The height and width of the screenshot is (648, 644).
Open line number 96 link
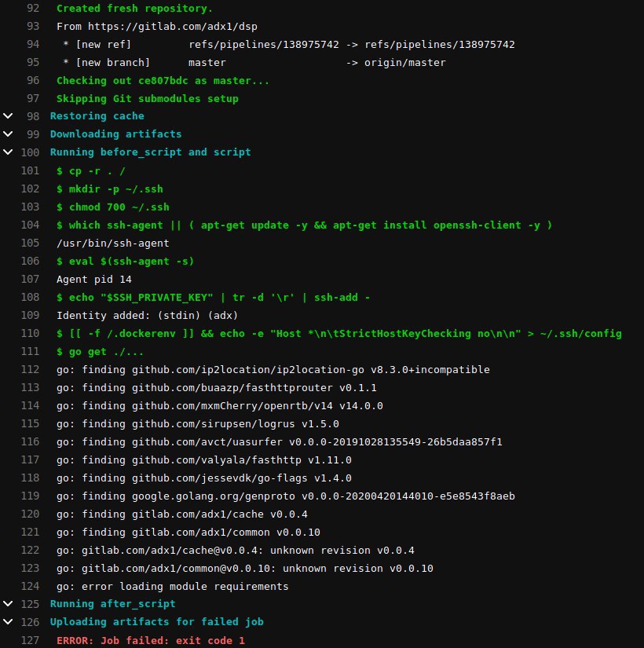(x=33, y=81)
